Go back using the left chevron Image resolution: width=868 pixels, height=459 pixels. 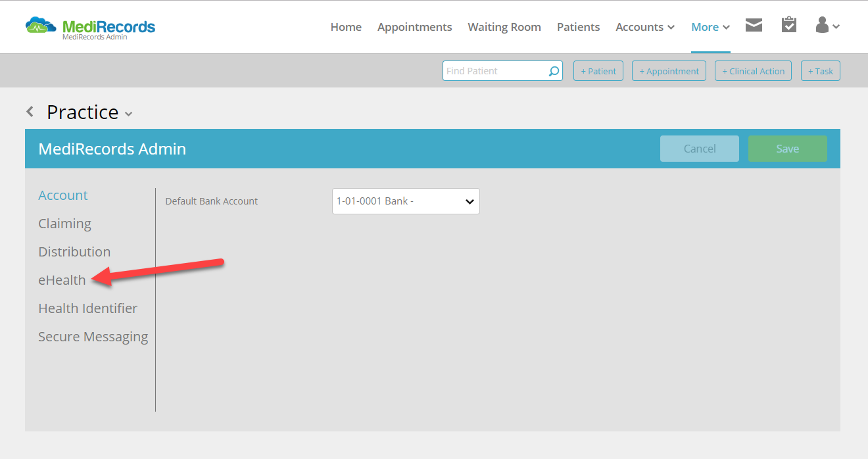click(30, 112)
